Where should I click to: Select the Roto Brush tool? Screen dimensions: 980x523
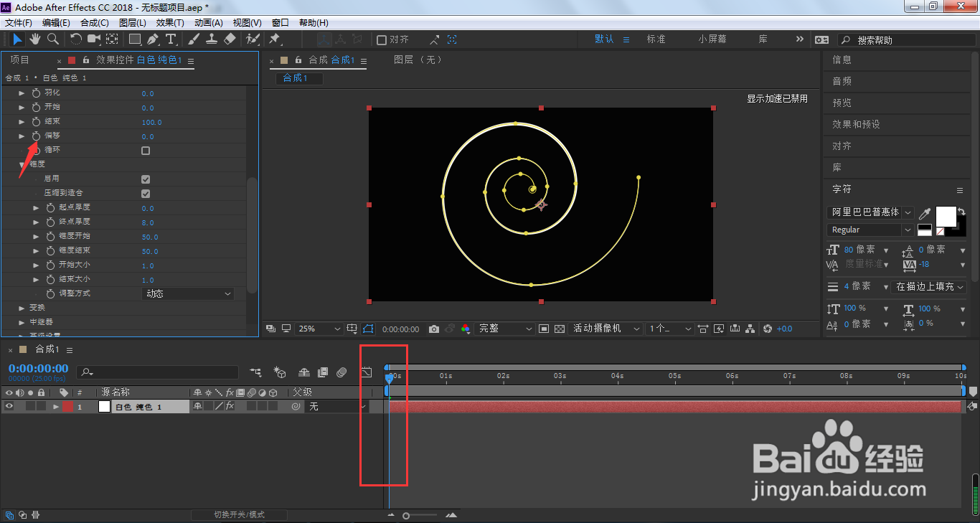tap(253, 39)
